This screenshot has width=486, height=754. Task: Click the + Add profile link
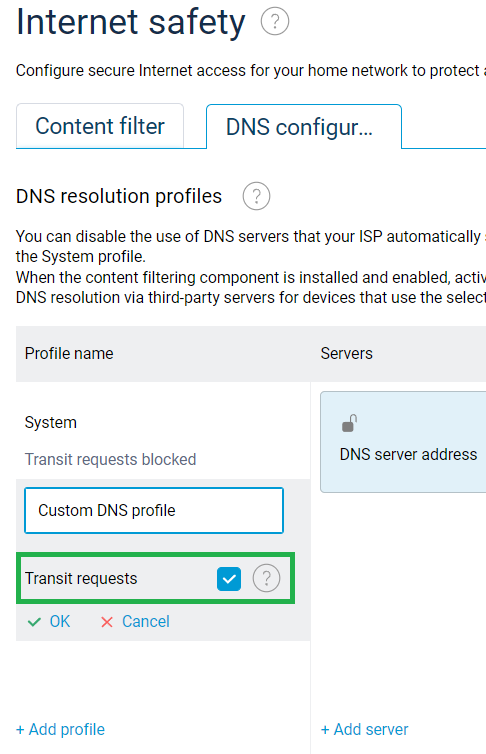(60, 729)
